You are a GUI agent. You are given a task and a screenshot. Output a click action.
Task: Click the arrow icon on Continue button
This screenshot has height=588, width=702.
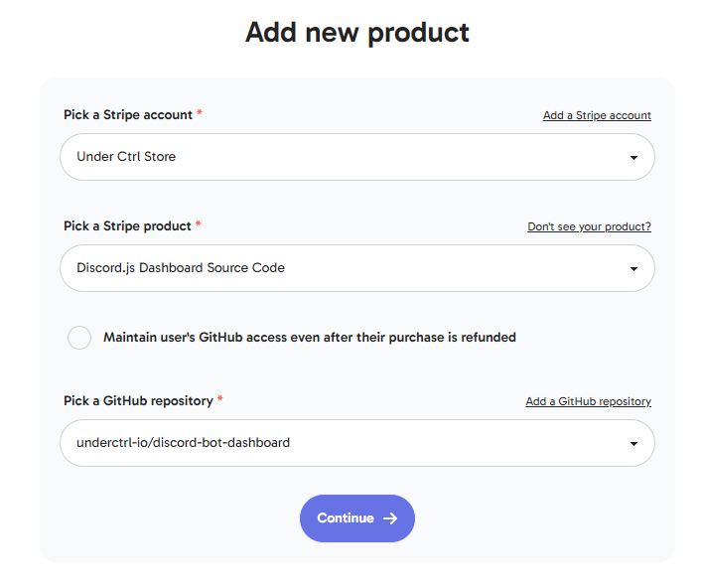[390, 518]
